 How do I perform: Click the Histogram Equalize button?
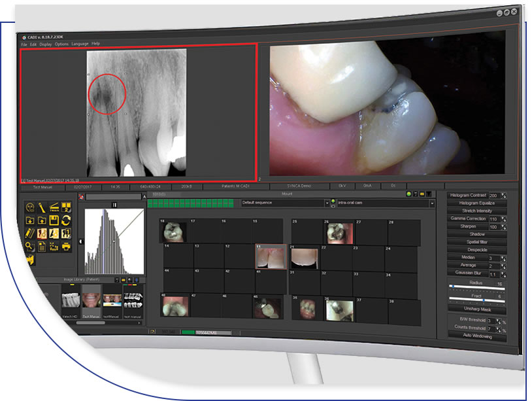coord(477,203)
